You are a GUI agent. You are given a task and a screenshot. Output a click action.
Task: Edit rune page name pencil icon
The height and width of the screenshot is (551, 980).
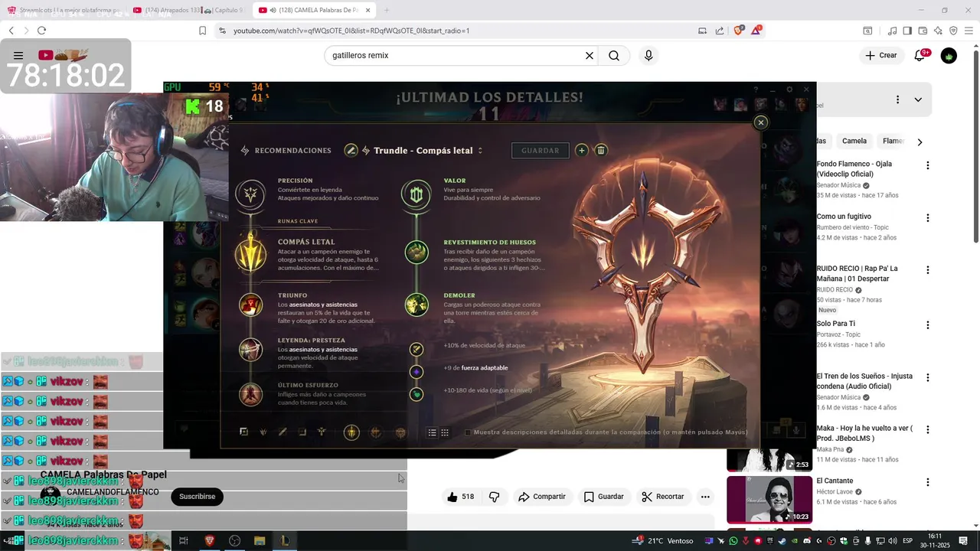tap(351, 150)
